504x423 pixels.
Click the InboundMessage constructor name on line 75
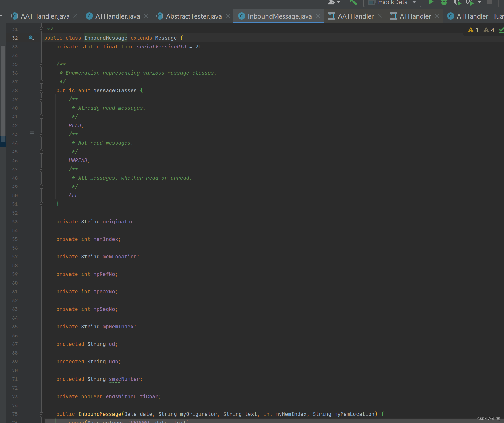click(x=100, y=414)
